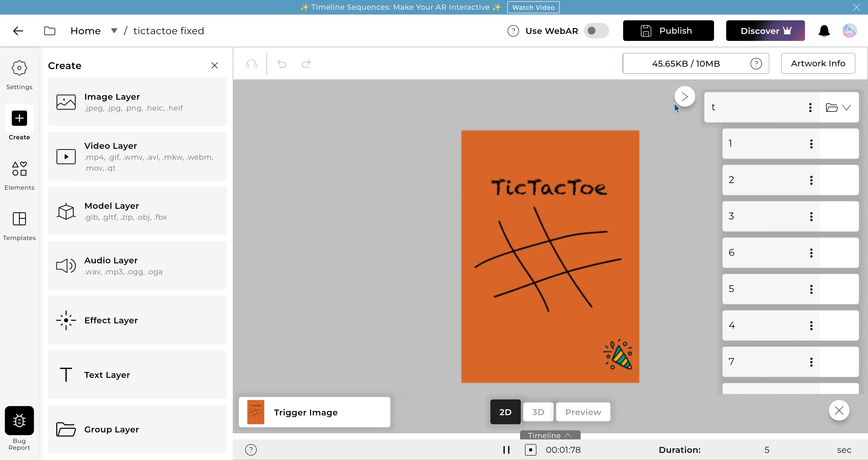Image resolution: width=868 pixels, height=460 pixels.
Task: Click the support headset icon
Action: [x=251, y=64]
